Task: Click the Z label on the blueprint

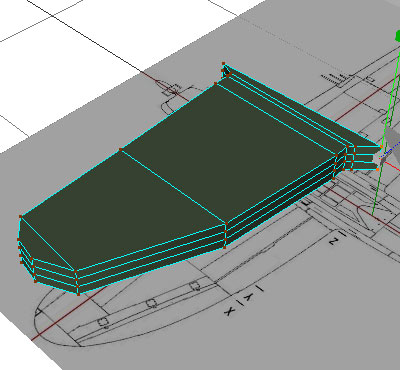Action: pos(334,241)
